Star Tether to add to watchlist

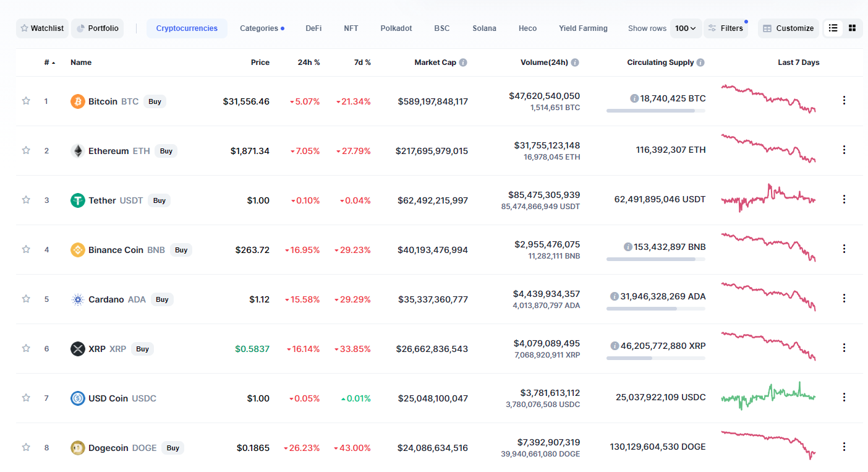coord(26,200)
